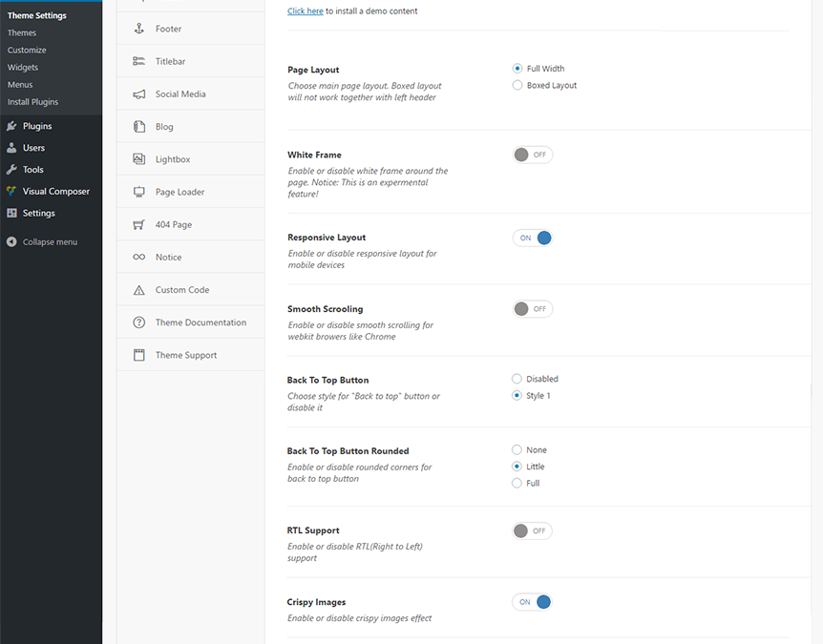Disable the Crispy Images toggle

532,602
